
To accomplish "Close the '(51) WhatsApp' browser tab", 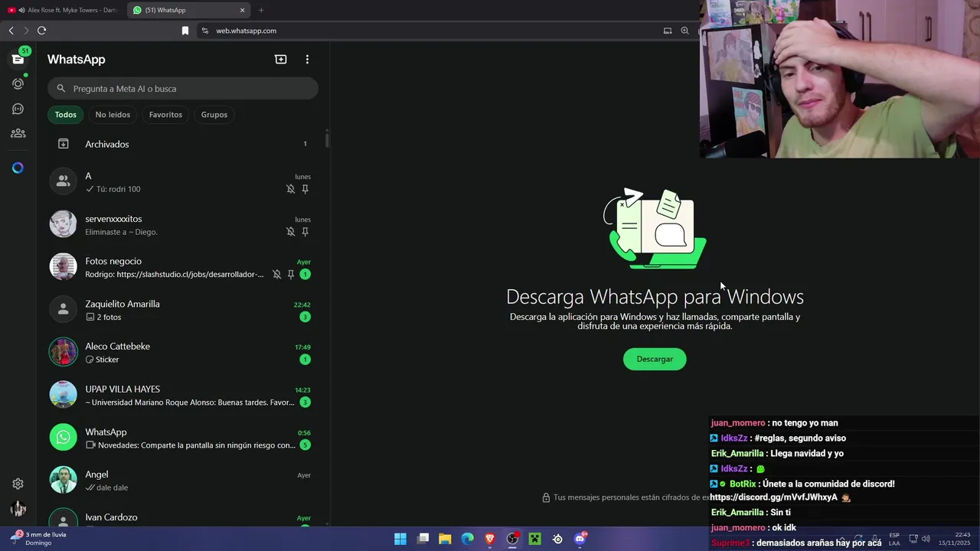I will 243,10.
